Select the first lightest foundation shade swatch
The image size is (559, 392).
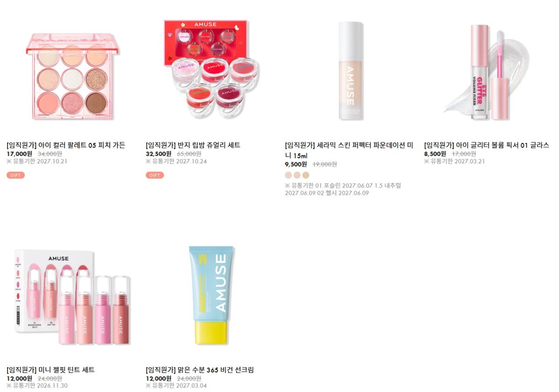(x=288, y=175)
